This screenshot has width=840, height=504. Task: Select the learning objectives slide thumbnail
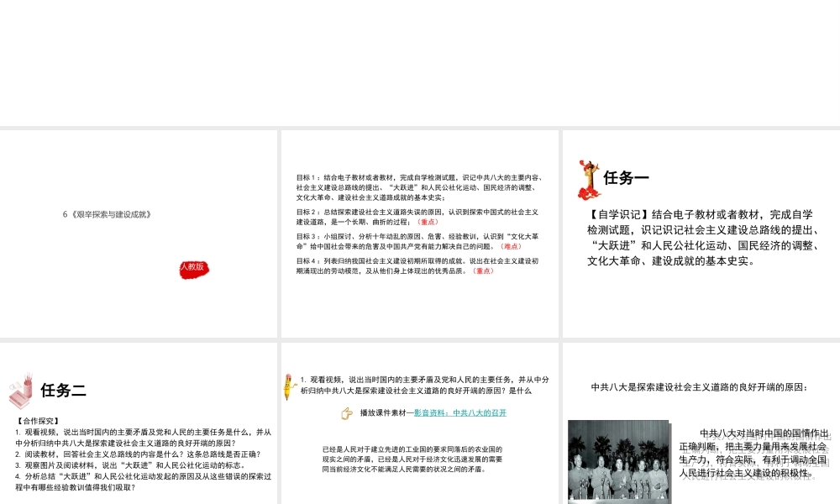pyautogui.click(x=419, y=234)
